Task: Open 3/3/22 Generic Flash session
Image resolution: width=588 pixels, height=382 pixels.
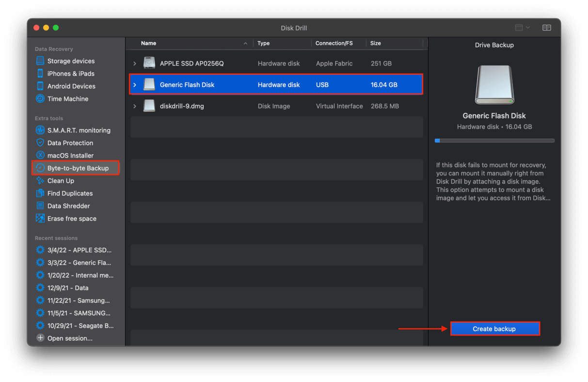Action: (79, 263)
